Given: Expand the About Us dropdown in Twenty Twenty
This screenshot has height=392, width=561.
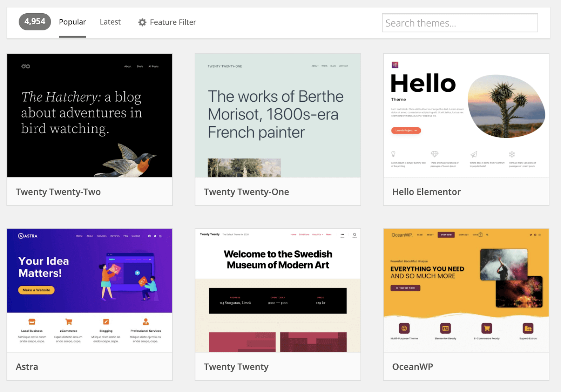Looking at the screenshot, I should 317,235.
